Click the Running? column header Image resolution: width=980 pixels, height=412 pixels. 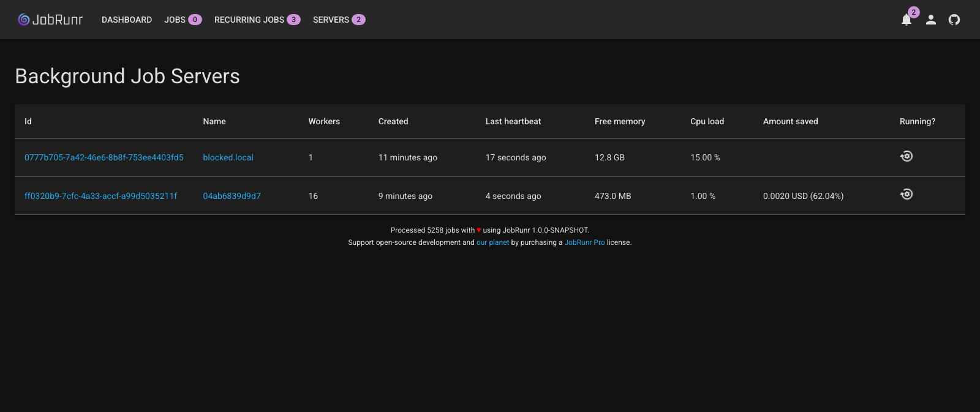point(918,121)
